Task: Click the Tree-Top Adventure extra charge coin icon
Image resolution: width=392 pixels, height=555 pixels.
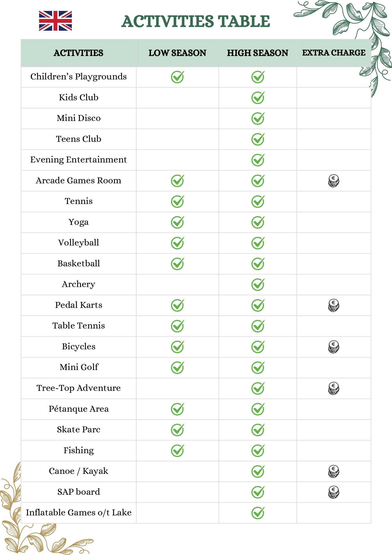Action: point(333,388)
